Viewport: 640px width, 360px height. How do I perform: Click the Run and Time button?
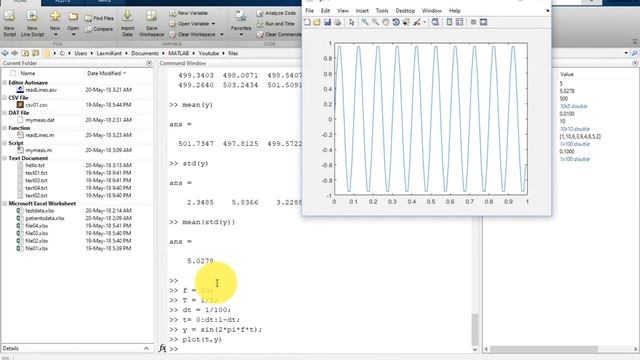coord(276,24)
